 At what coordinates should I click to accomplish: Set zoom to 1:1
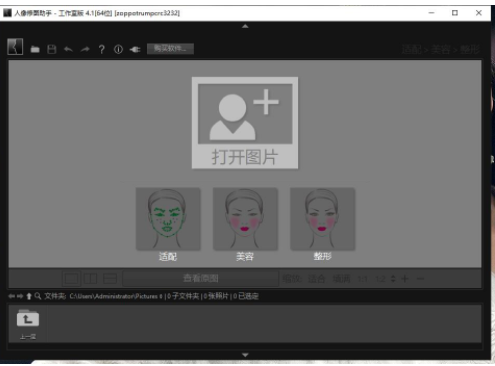[362, 279]
